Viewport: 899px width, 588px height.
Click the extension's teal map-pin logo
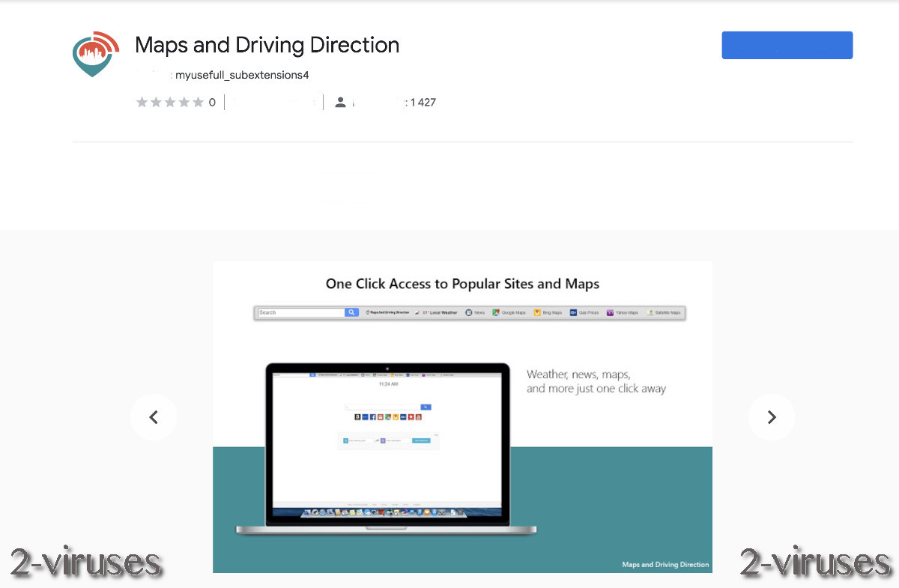[x=94, y=53]
